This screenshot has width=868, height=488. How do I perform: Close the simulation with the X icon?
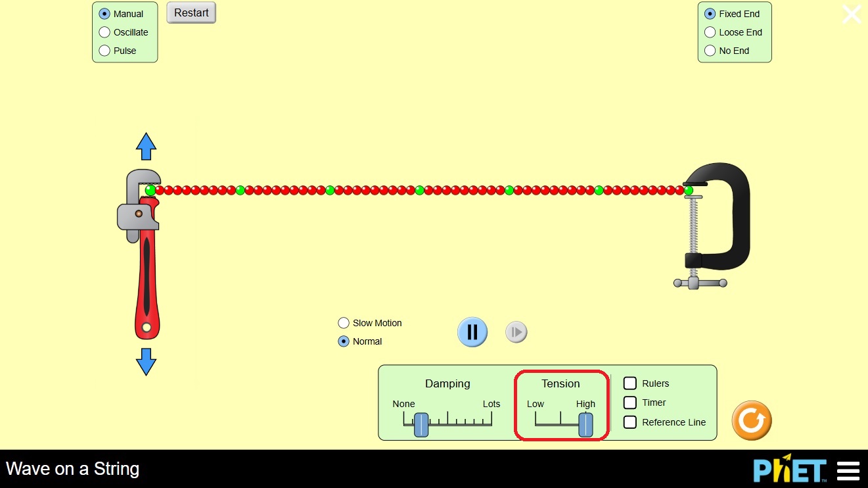coord(852,14)
